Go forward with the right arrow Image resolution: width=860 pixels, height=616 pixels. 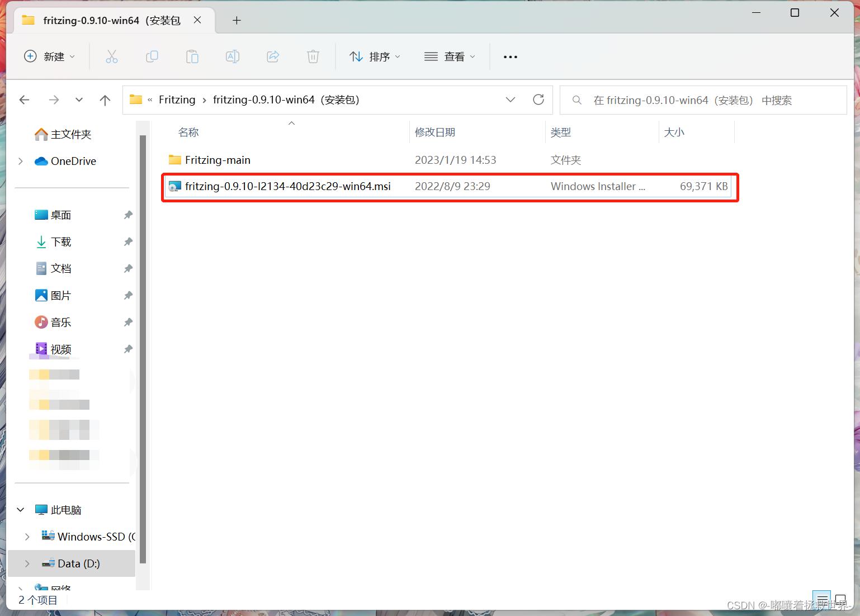point(54,100)
